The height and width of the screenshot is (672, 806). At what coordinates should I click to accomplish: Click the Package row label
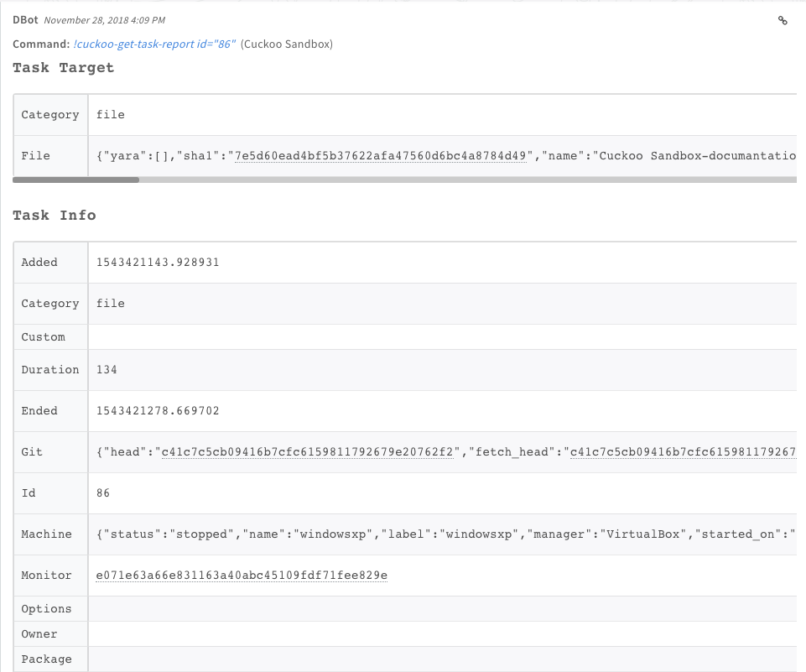tap(47, 659)
